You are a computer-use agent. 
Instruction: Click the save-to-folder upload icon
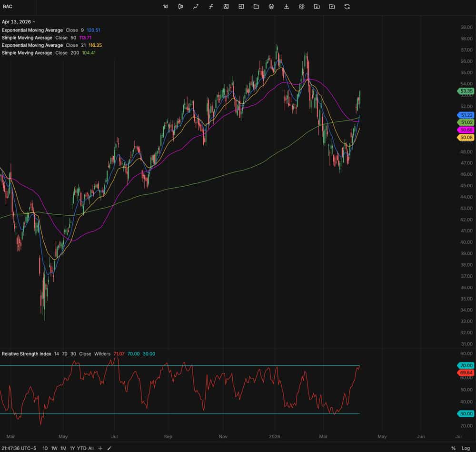click(x=332, y=6)
